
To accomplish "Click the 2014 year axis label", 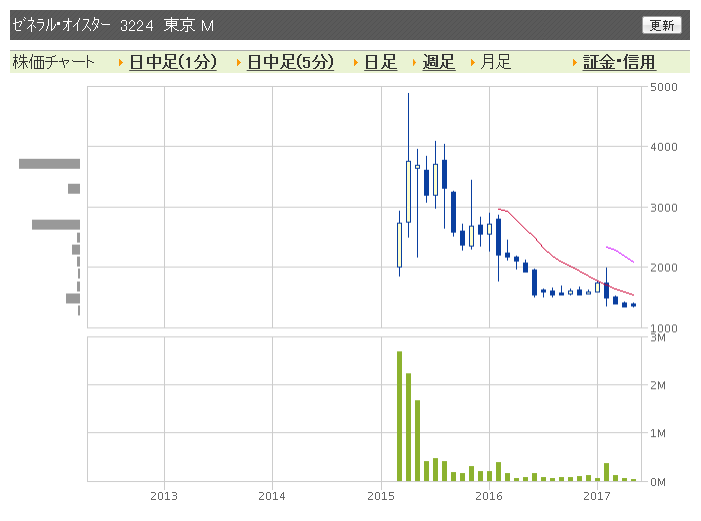I will [x=272, y=496].
